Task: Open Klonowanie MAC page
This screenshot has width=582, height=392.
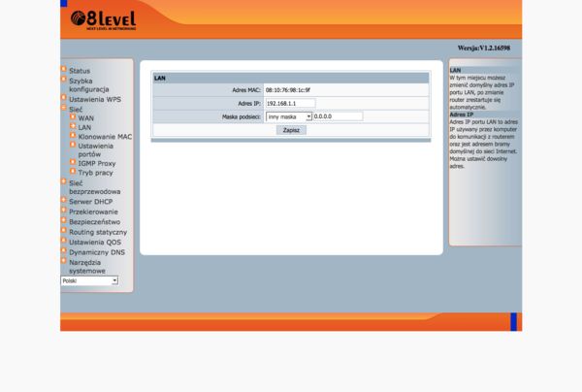Action: [105, 137]
